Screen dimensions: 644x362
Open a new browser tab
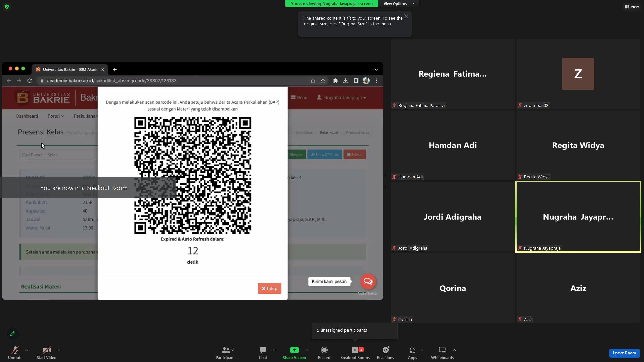tap(115, 70)
